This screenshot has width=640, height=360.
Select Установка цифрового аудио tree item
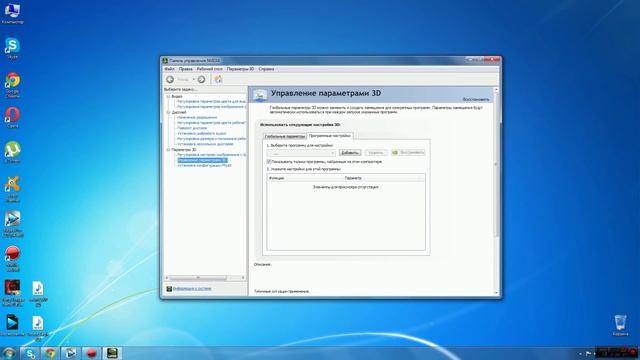tap(202, 133)
